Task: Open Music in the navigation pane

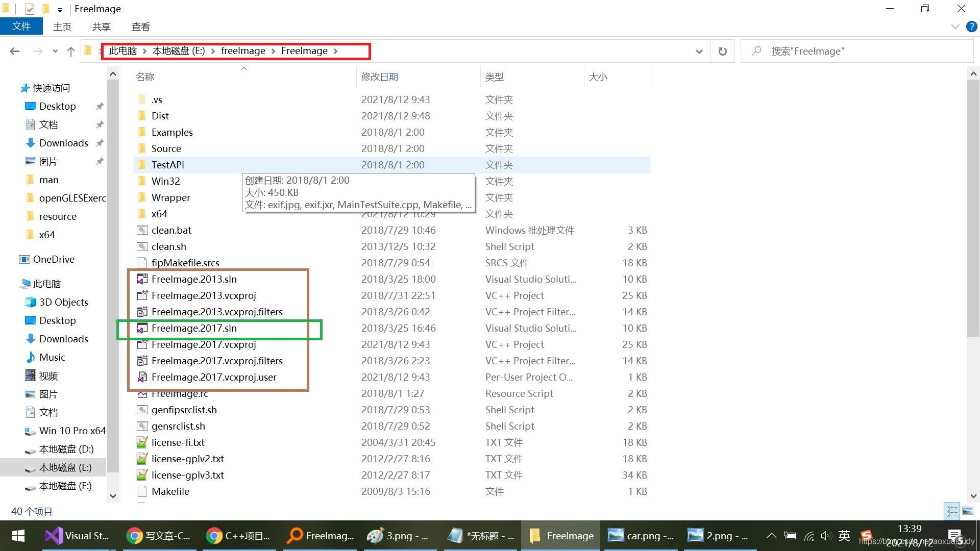Action: pyautogui.click(x=52, y=357)
